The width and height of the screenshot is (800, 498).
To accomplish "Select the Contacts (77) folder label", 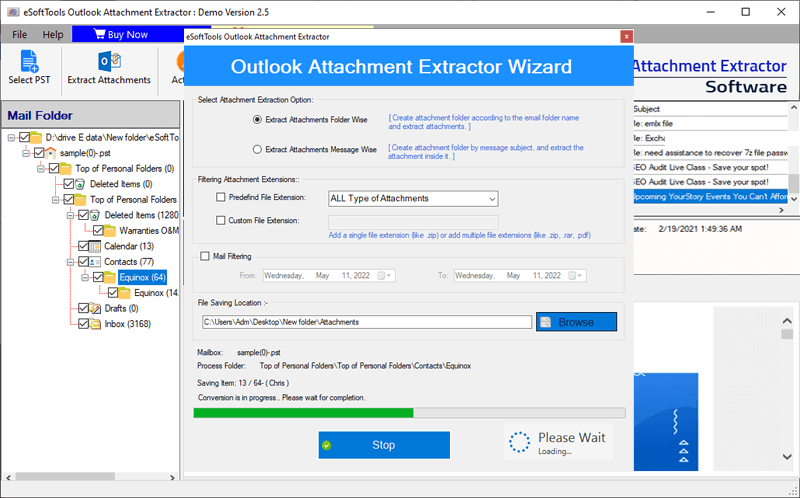I will [x=129, y=262].
